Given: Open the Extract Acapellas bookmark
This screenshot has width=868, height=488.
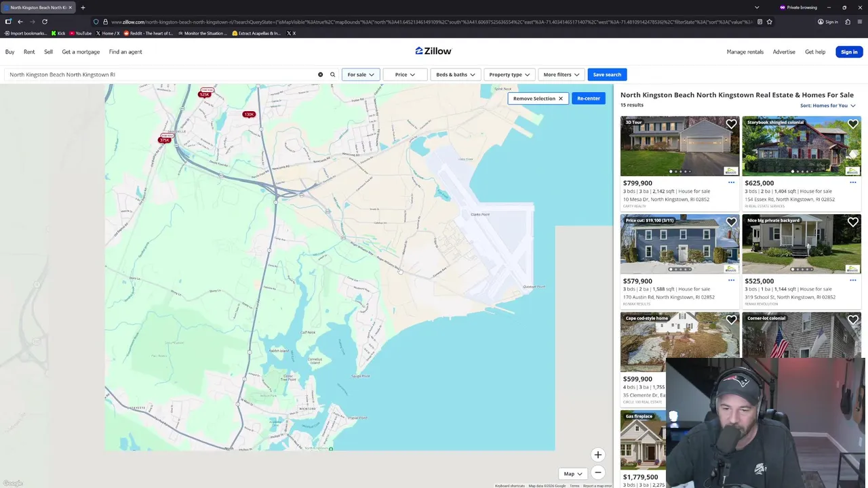Looking at the screenshot, I should (256, 33).
